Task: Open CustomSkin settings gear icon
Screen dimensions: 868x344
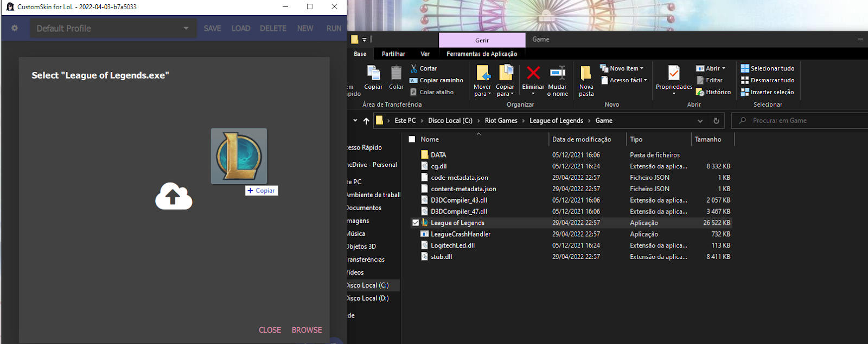Action: point(15,28)
